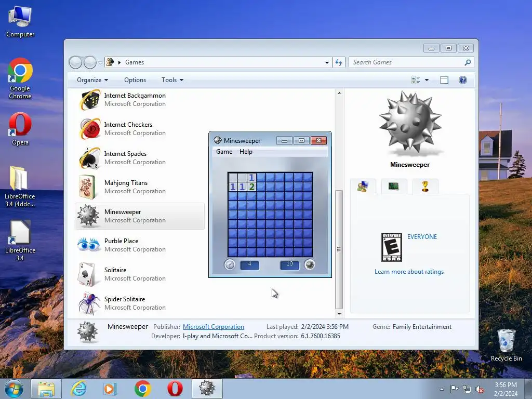
Task: Select the Internet Spades game icon
Action: 89,158
